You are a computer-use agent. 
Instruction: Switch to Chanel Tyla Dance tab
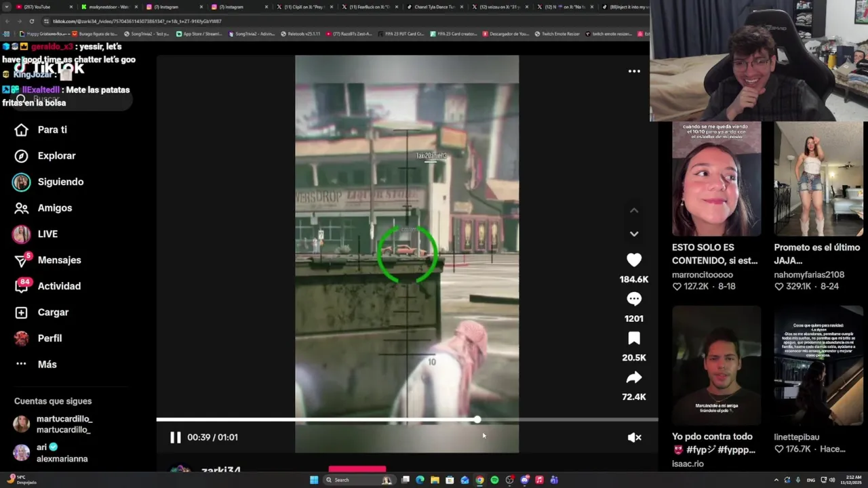tap(434, 7)
